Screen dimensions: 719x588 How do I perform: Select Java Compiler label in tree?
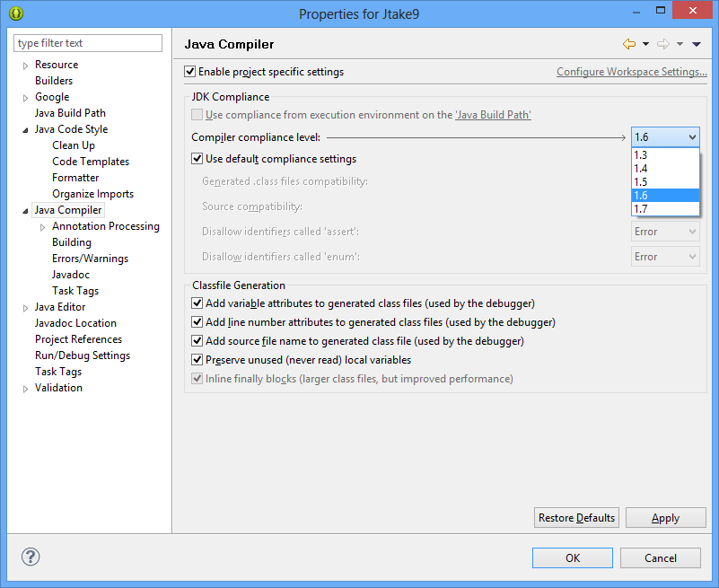tap(68, 210)
